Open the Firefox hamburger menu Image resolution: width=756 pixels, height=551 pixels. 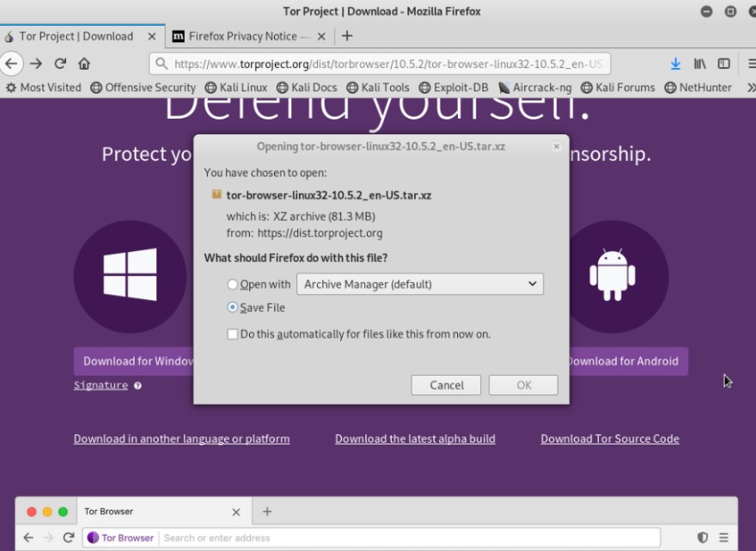(751, 64)
